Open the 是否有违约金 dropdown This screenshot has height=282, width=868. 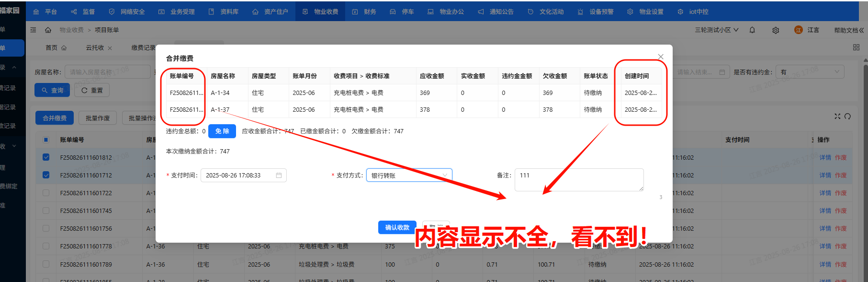coord(809,72)
